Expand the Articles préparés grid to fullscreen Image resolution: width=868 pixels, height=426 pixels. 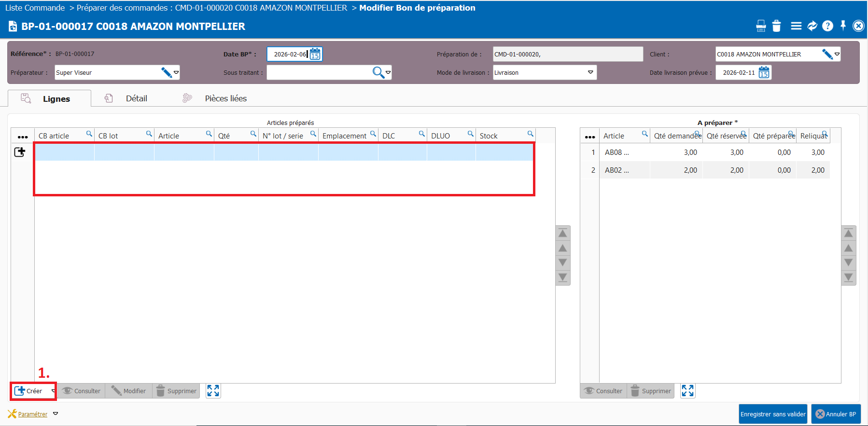tap(213, 391)
